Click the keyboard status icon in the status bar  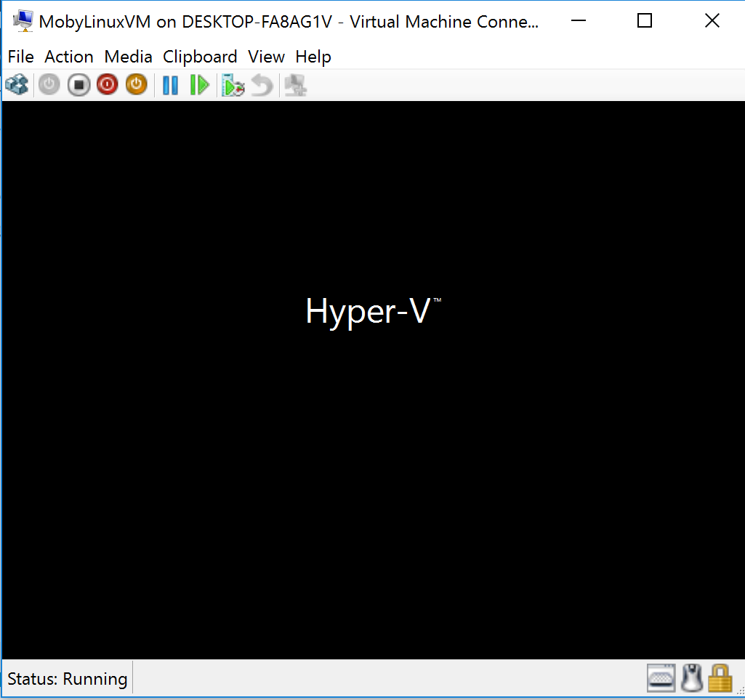(660, 677)
